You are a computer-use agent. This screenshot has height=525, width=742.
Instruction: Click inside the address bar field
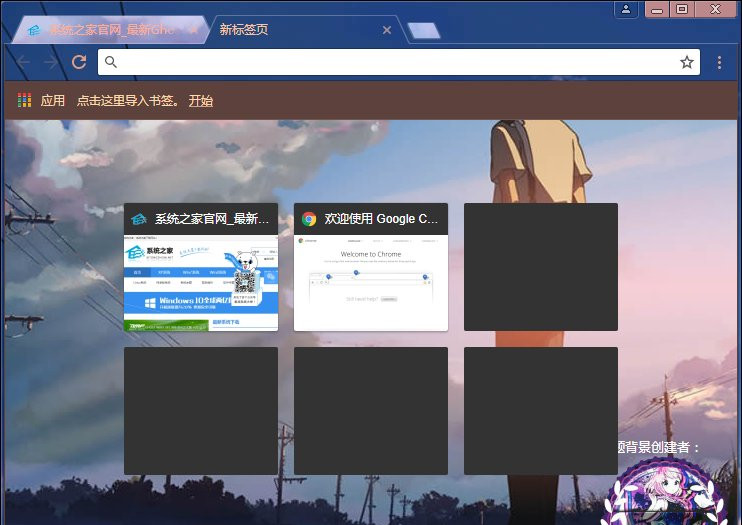(x=399, y=62)
